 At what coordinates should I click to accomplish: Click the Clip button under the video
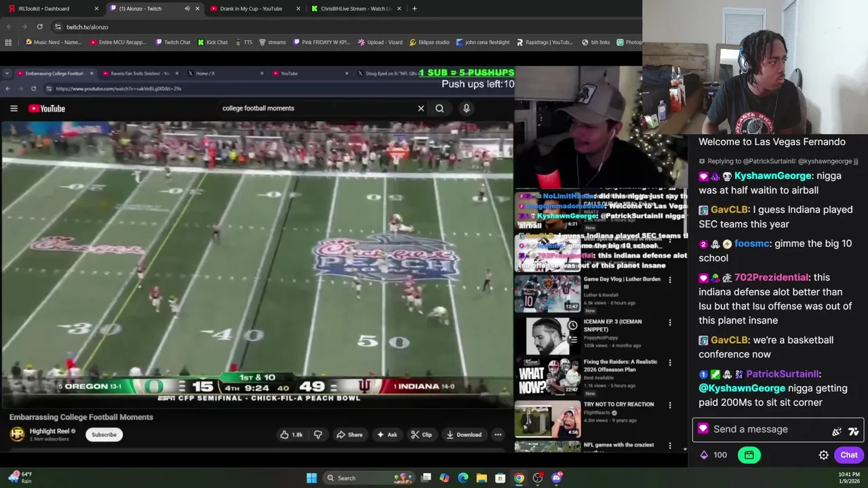[x=422, y=434]
